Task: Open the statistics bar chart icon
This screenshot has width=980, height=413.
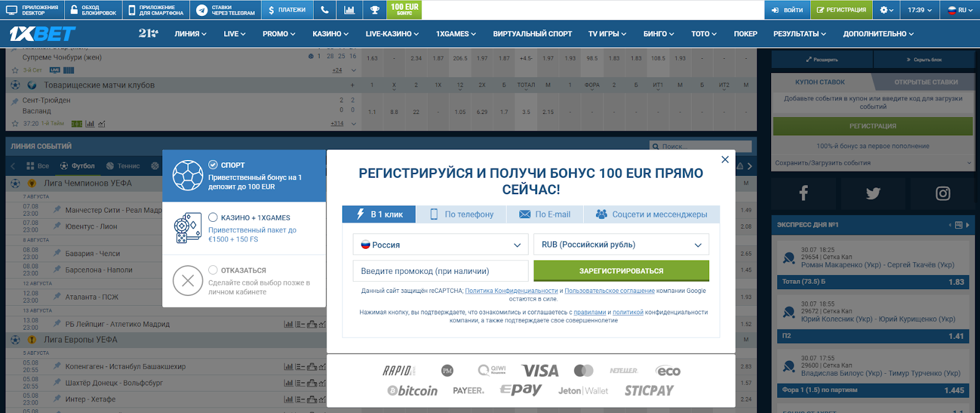Action: coord(349,10)
